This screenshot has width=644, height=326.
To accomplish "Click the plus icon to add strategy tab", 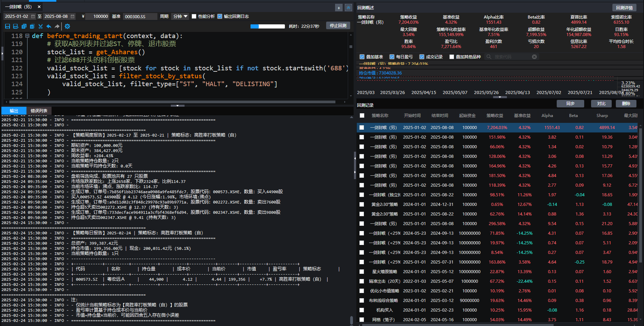I will [x=339, y=8].
